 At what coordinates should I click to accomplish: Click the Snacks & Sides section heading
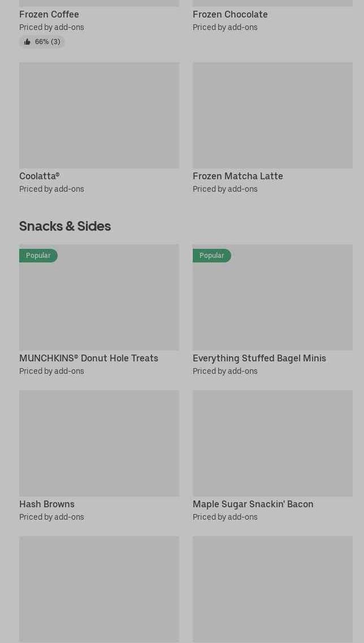pyautogui.click(x=65, y=226)
